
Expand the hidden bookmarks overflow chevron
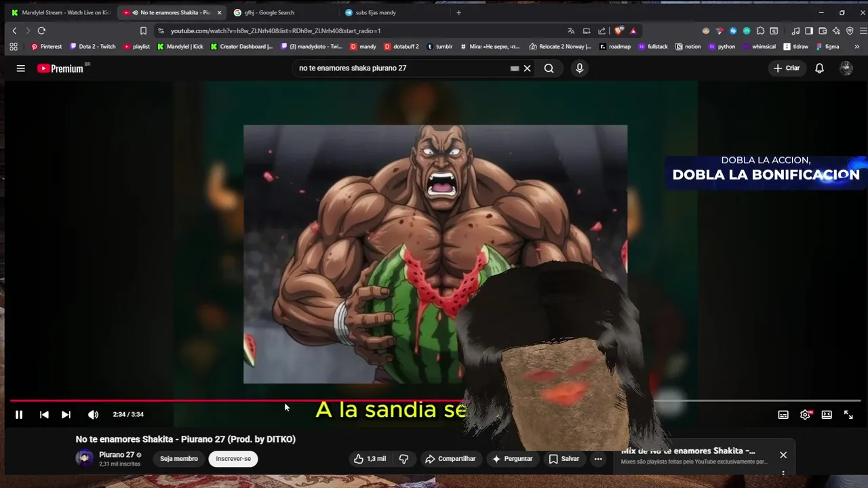coord(857,47)
